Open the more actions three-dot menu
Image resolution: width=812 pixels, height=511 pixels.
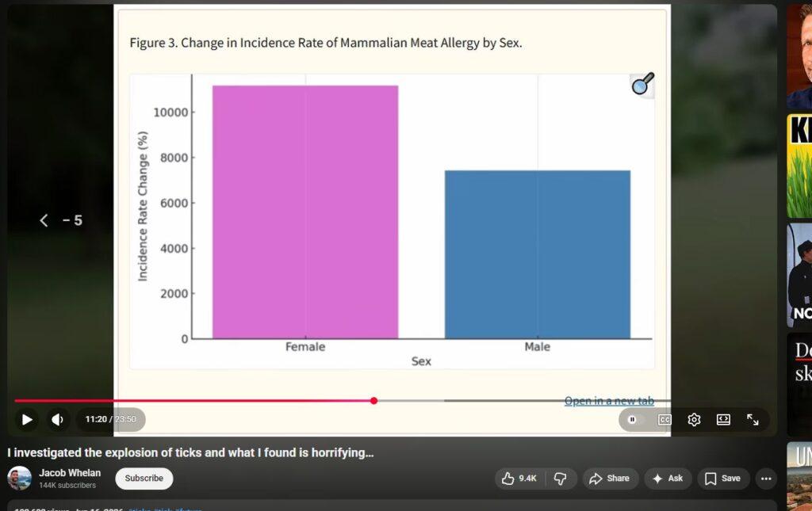[x=767, y=479]
